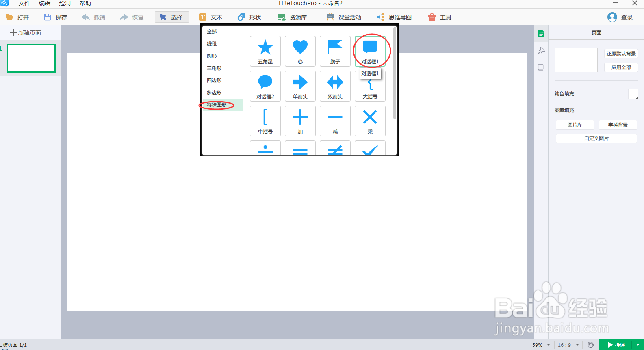Save the document with 保存
Image resolution: width=644 pixels, height=350 pixels.
coord(56,17)
